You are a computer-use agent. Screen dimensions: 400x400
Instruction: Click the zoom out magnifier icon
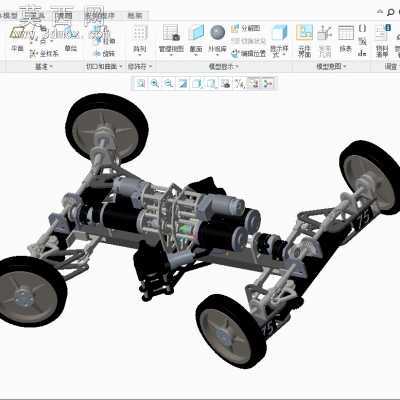[x=169, y=83]
